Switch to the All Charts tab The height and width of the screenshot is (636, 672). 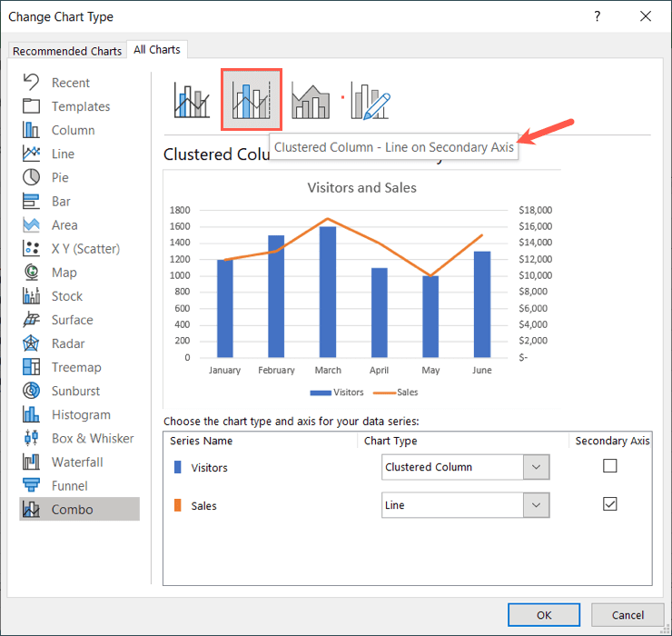[157, 50]
